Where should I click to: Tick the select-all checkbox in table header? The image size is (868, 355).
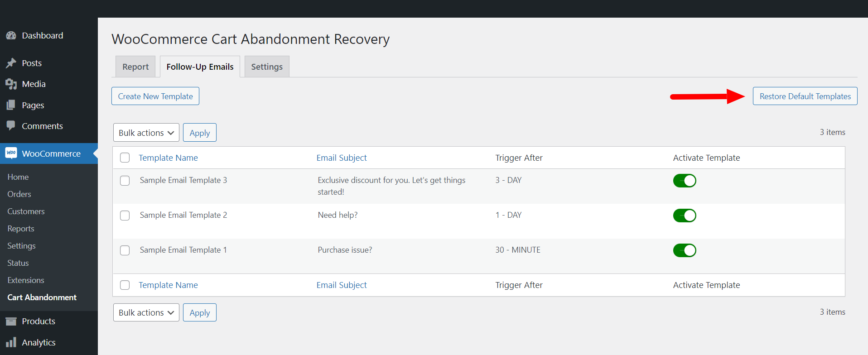(x=125, y=158)
